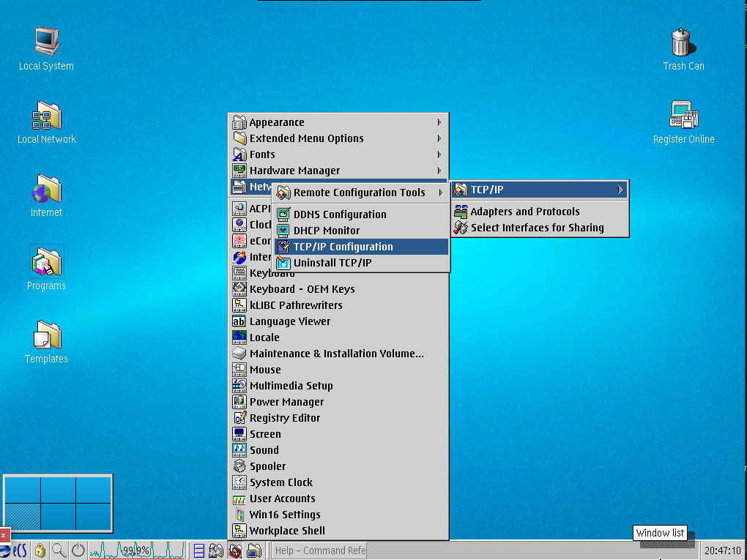Open the Internet folder on desktop

click(46, 189)
